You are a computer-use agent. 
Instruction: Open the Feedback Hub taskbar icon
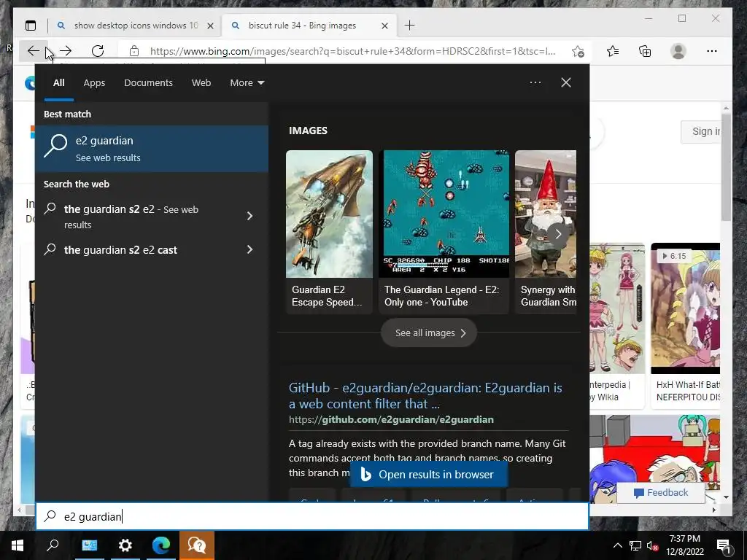click(197, 545)
